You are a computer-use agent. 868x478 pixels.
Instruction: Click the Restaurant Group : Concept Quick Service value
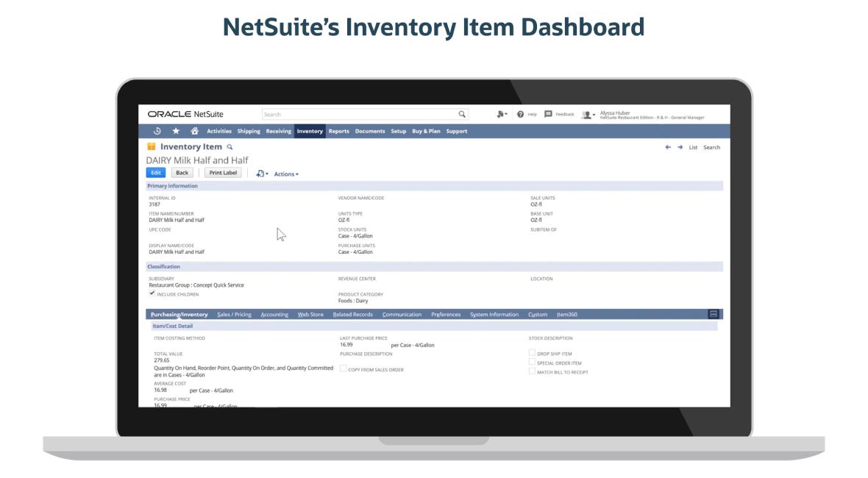(196, 285)
